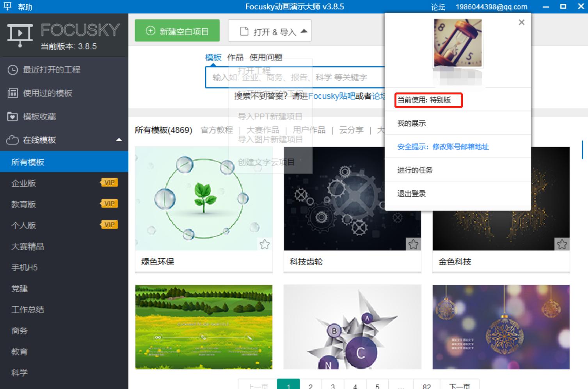Click the 在线模板 cloud icon
Screen dimensions: 588x389
coord(12,140)
